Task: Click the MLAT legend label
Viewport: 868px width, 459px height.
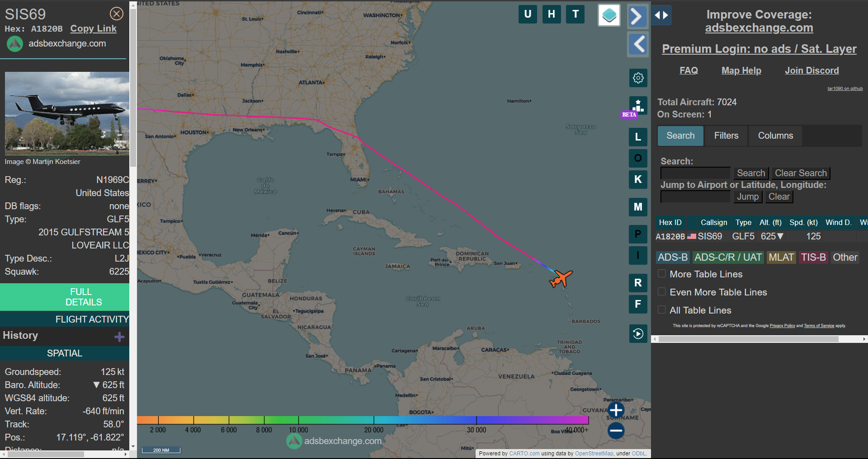Action: point(781,258)
